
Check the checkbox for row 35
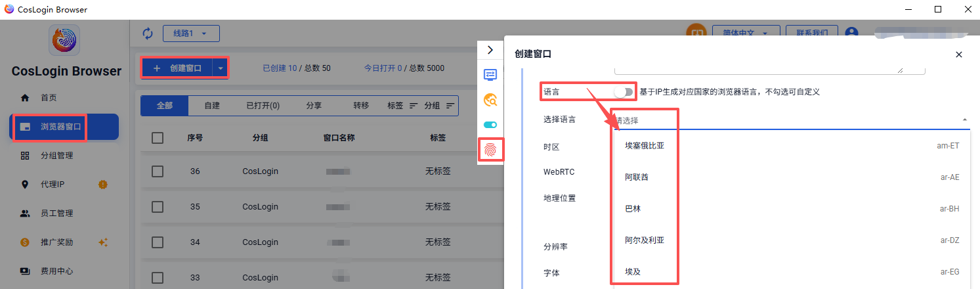158,207
